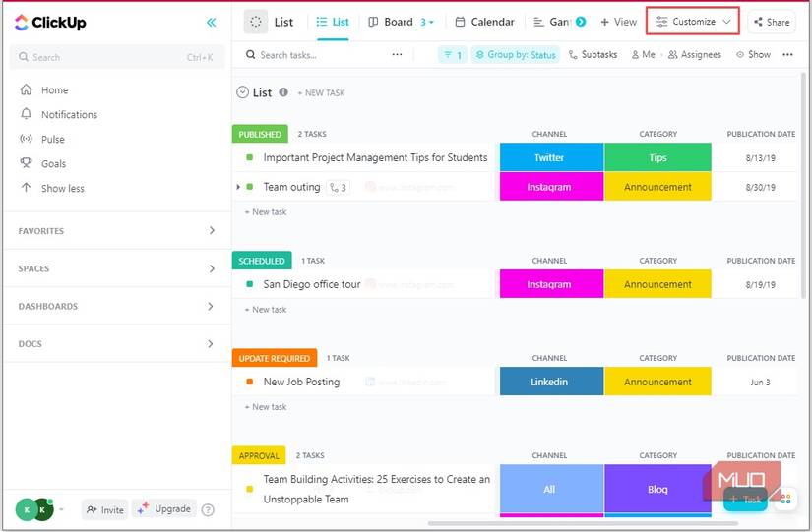This screenshot has width=812, height=532.
Task: Collapse the List group circle chevron
Action: click(242, 92)
